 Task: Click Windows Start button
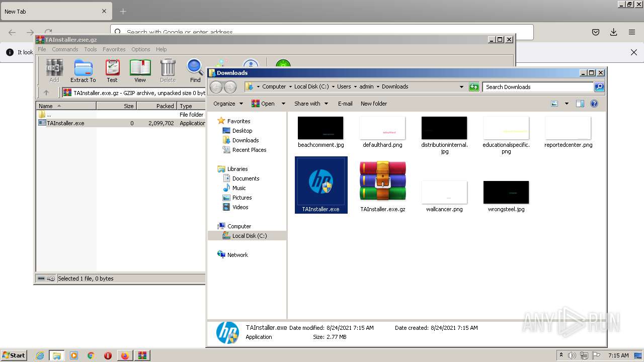[x=14, y=355]
